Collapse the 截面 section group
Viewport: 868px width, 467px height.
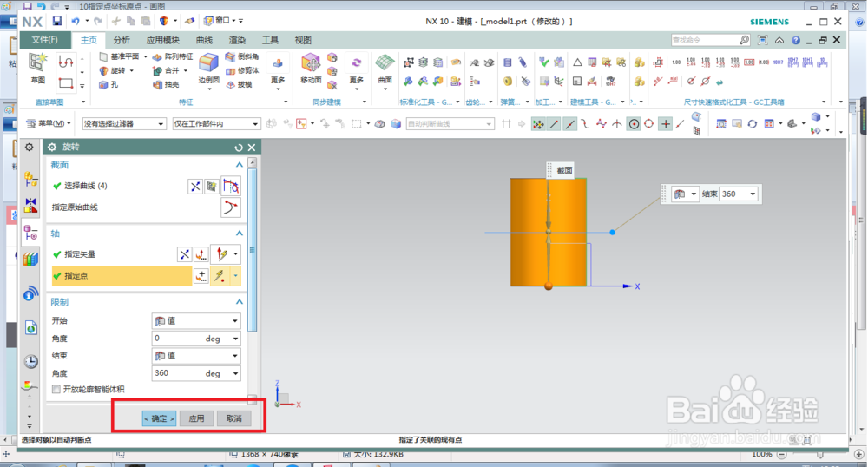click(240, 165)
